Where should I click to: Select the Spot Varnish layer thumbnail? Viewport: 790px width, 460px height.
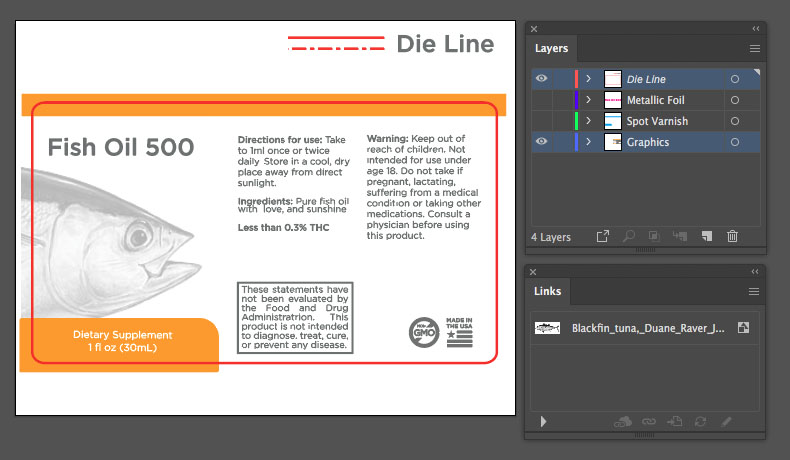point(613,121)
